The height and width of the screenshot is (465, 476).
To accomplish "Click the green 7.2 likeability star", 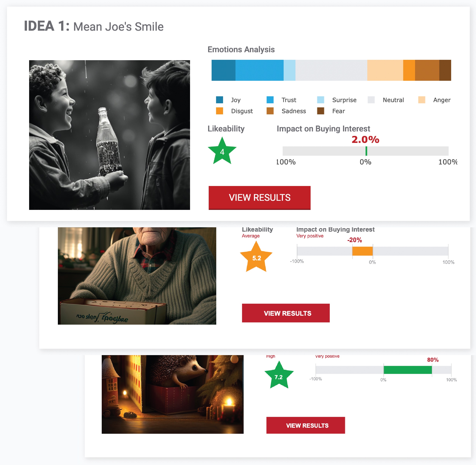I will coord(279,376).
